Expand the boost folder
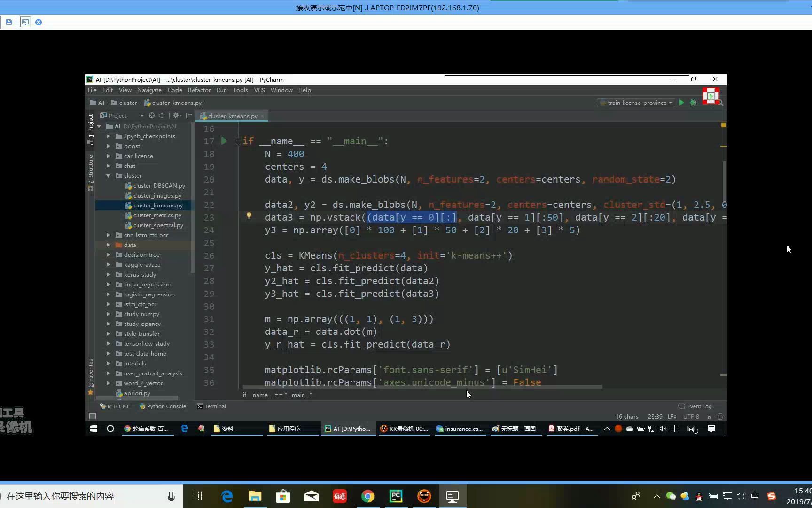 (x=109, y=146)
